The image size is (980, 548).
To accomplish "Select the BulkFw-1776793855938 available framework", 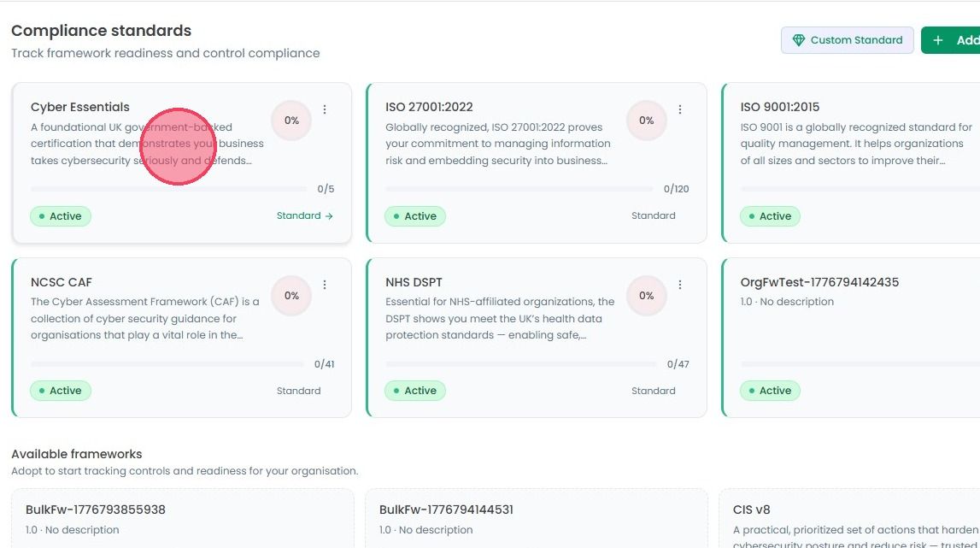I will (183, 518).
